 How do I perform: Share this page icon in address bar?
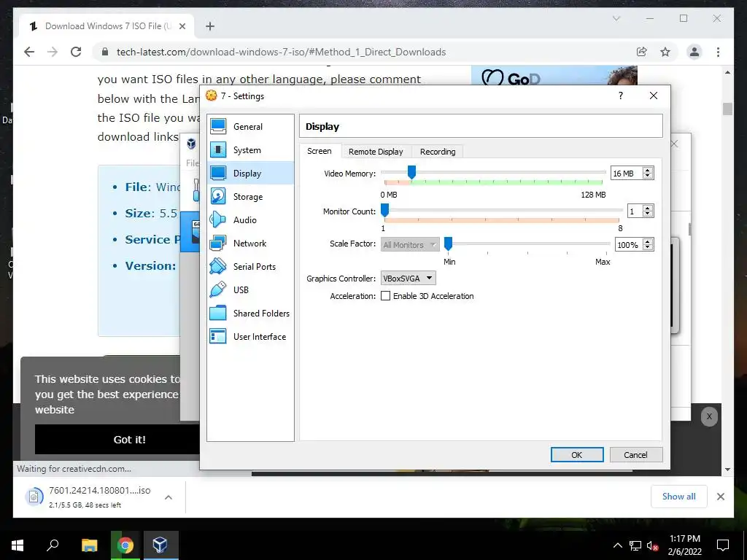click(x=642, y=52)
